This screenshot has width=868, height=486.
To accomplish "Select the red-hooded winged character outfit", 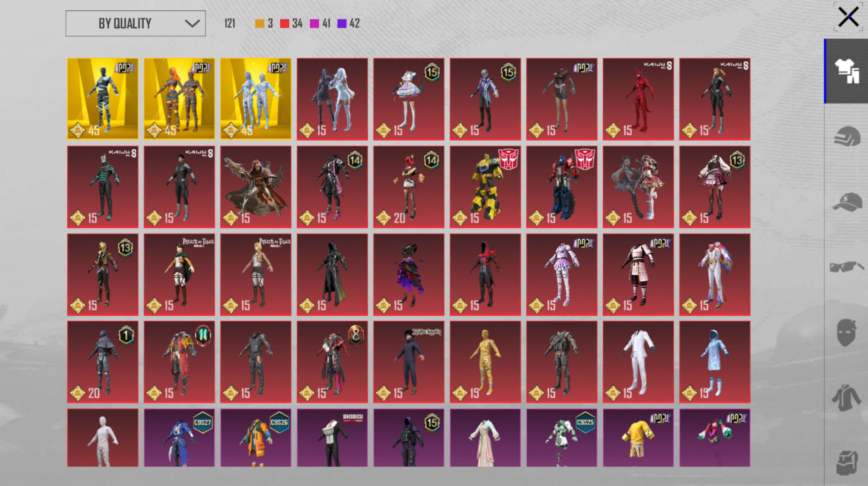I will [256, 187].
